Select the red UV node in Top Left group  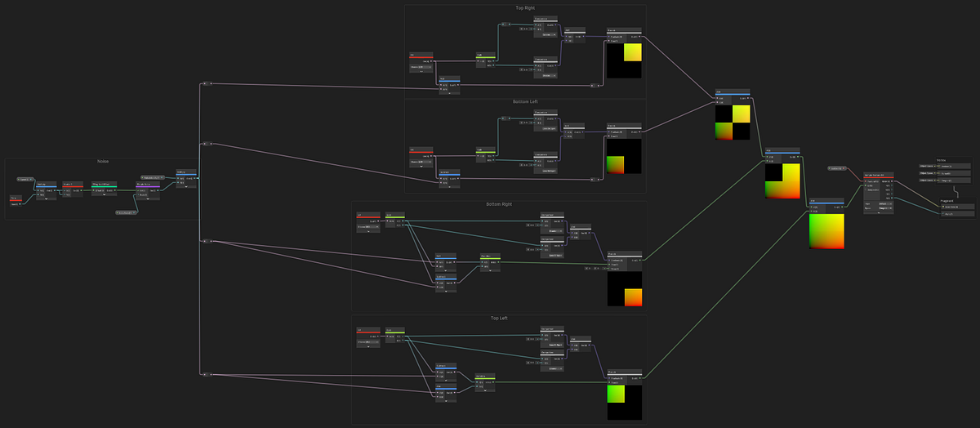368,337
